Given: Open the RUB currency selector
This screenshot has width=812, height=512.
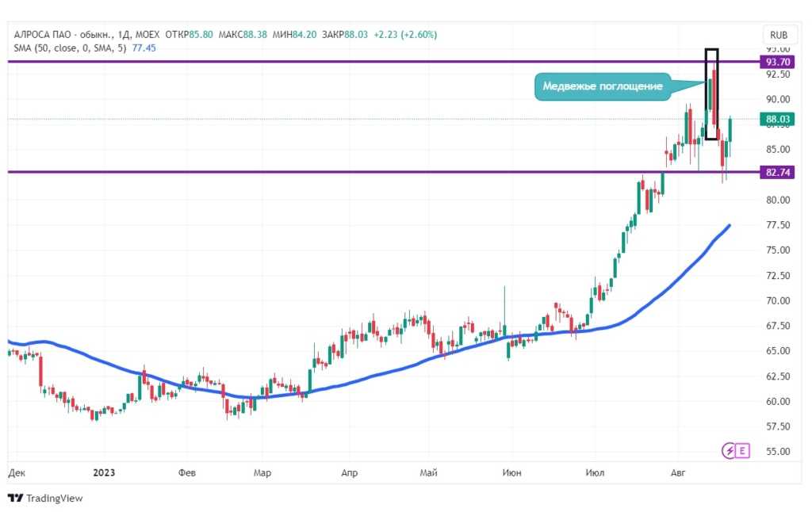Looking at the screenshot, I should pos(779,35).
